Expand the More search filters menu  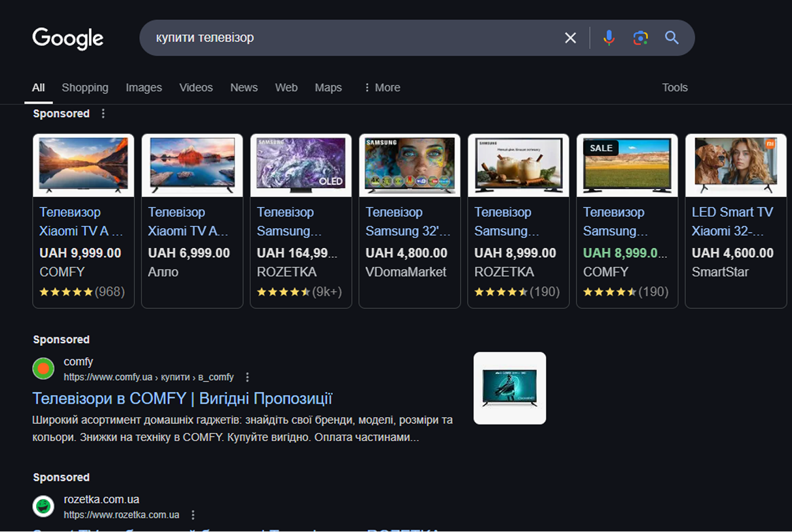click(382, 88)
